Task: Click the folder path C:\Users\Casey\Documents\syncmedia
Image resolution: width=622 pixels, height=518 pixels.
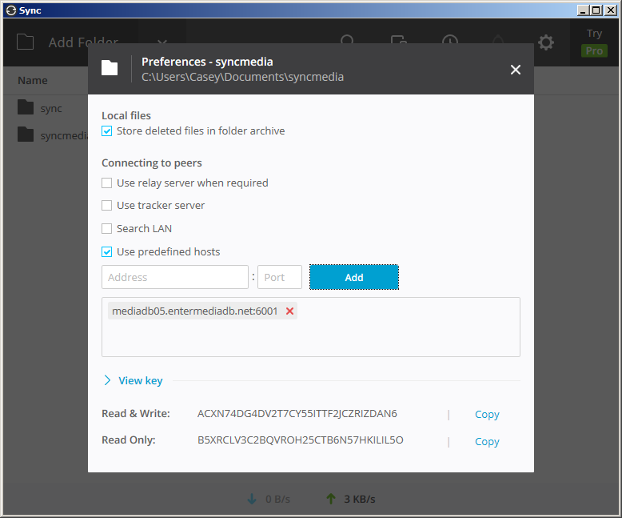Action: [242, 77]
